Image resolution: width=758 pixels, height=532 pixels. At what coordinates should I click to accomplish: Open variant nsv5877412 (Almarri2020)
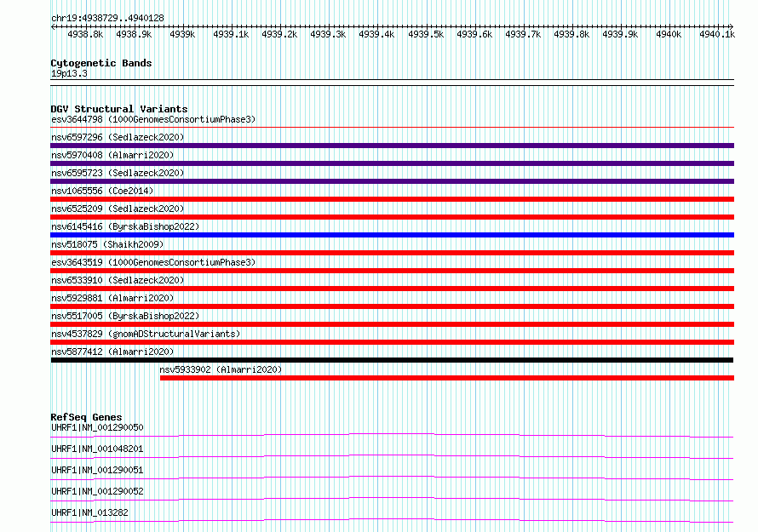[x=112, y=352]
